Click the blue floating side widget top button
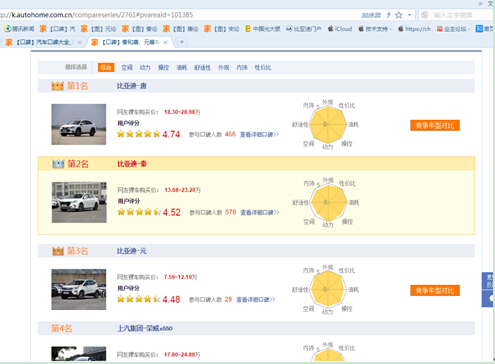 tap(489, 281)
